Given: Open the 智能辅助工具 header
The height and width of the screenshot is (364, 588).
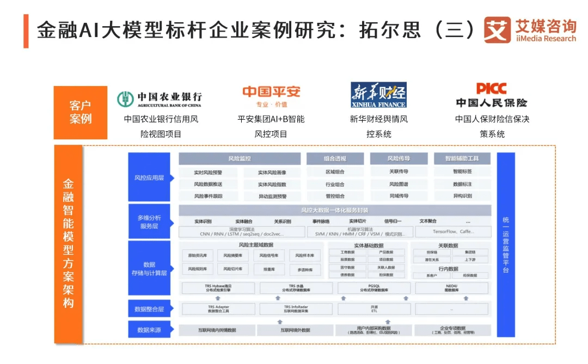Looking at the screenshot, I should 462,159.
